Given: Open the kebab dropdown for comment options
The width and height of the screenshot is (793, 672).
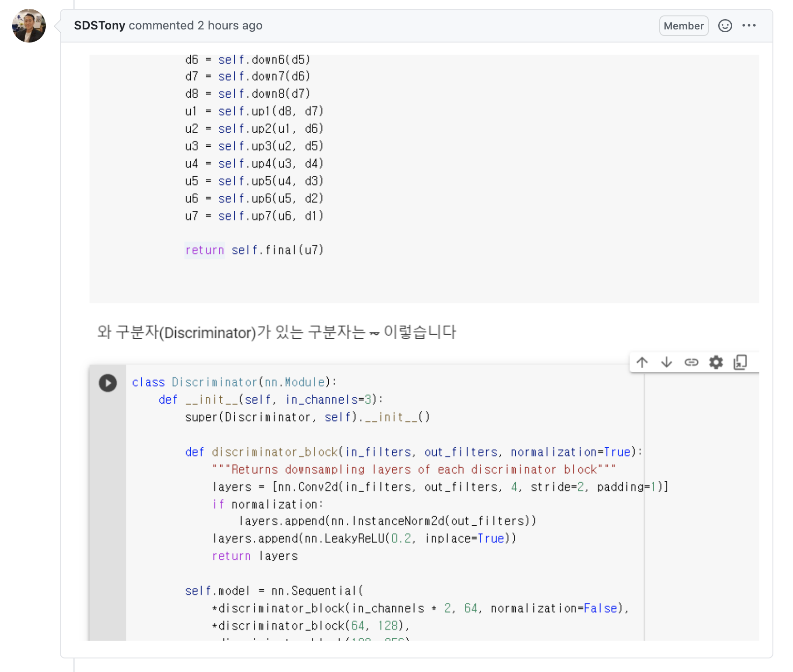Looking at the screenshot, I should [750, 26].
